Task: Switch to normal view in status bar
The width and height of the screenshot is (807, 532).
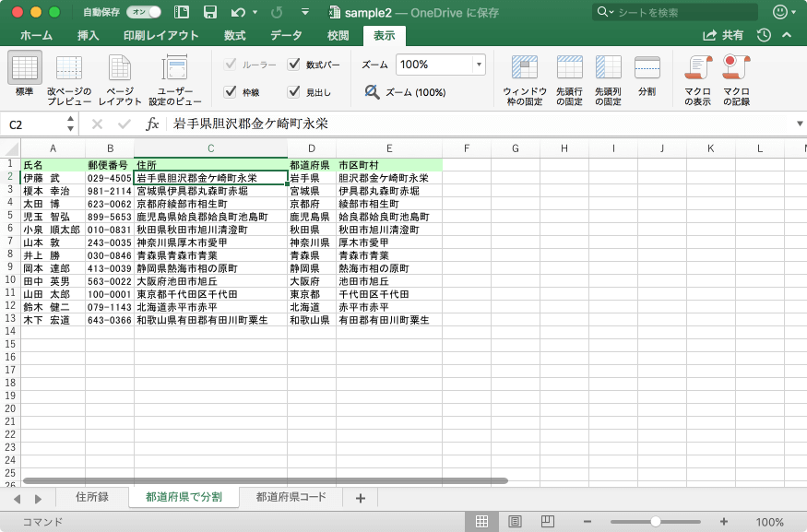Action: tap(481, 521)
